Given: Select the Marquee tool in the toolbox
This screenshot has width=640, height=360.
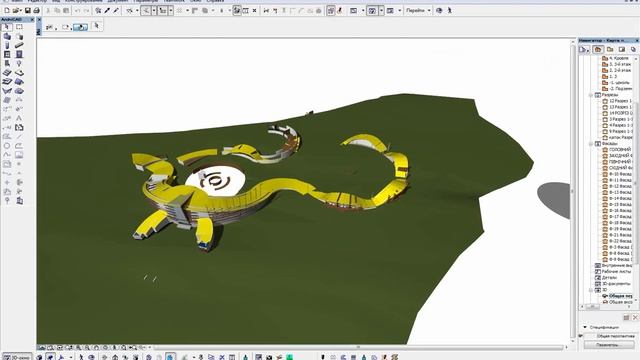Looking at the screenshot, I should [x=19, y=27].
